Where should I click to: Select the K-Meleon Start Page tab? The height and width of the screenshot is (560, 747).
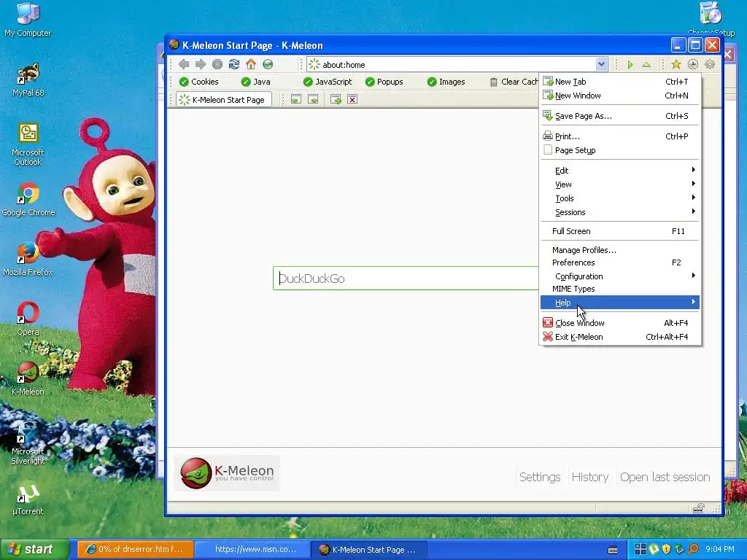(x=223, y=99)
